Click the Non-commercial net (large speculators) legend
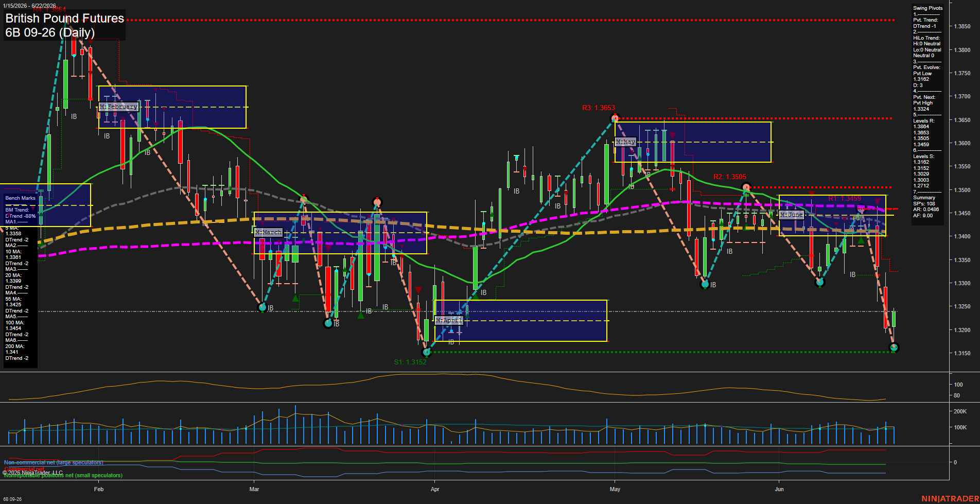The width and height of the screenshot is (980, 504). point(54,462)
